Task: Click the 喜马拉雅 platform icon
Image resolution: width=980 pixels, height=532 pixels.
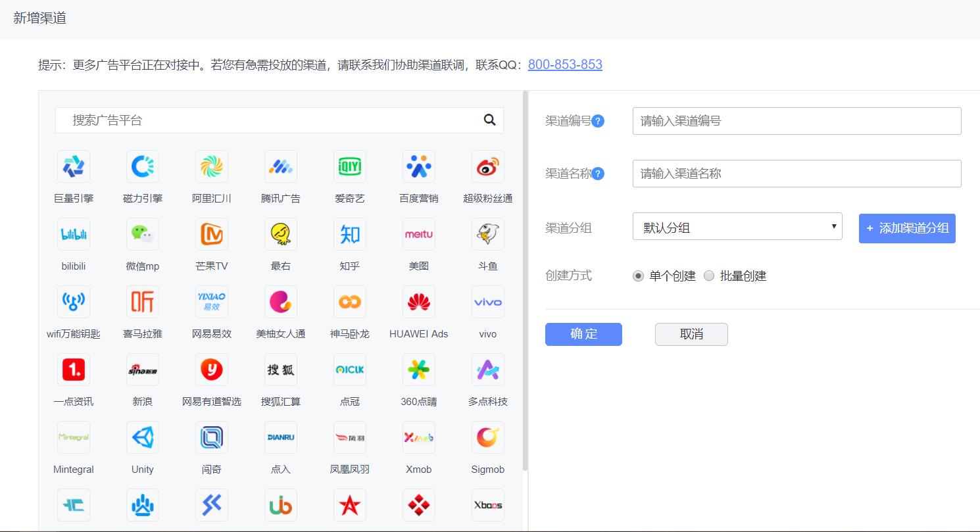Action: click(x=143, y=302)
